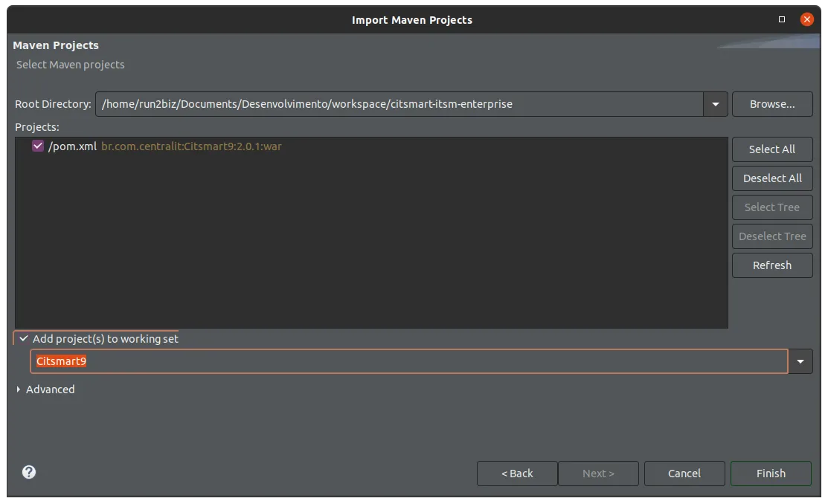
Task: Maximize the Import Maven Projects dialog
Action: click(x=782, y=19)
